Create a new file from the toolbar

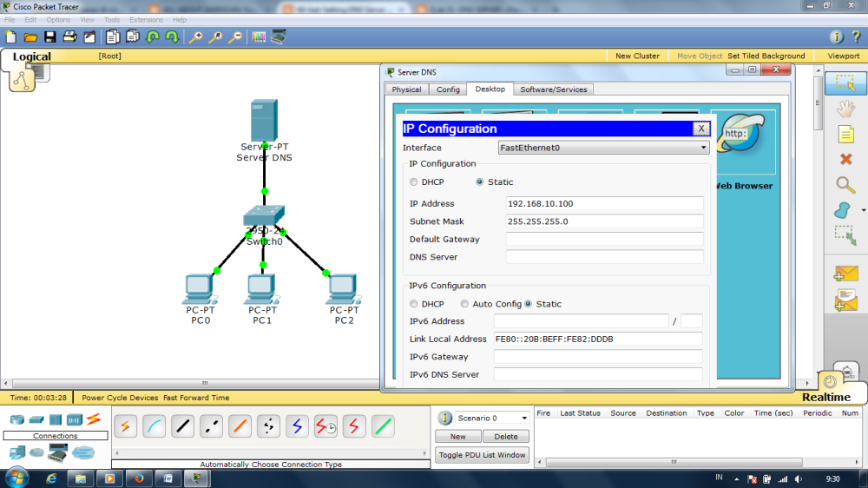pos(10,37)
